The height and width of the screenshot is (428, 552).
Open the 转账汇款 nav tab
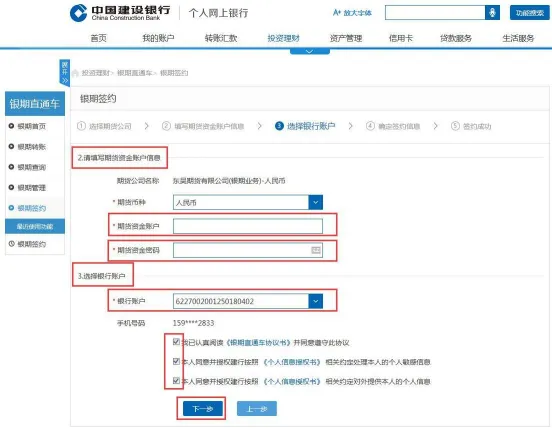click(221, 38)
